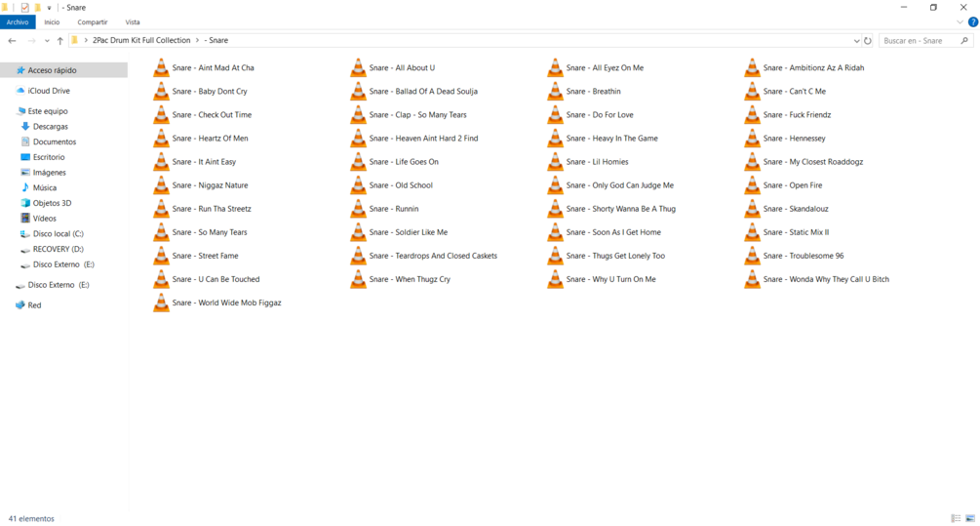This screenshot has width=980, height=526.
Task: Open Escritorio in sidebar
Action: click(49, 157)
